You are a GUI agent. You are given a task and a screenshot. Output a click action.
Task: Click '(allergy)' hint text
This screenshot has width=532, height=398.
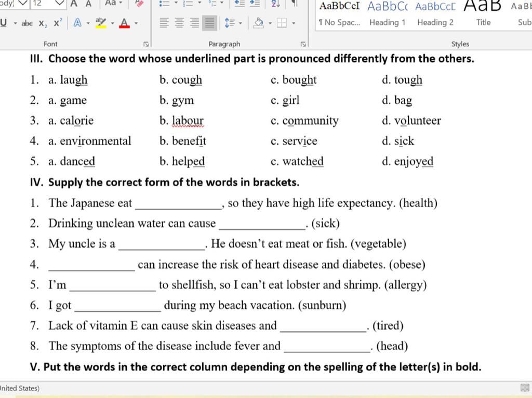point(405,285)
